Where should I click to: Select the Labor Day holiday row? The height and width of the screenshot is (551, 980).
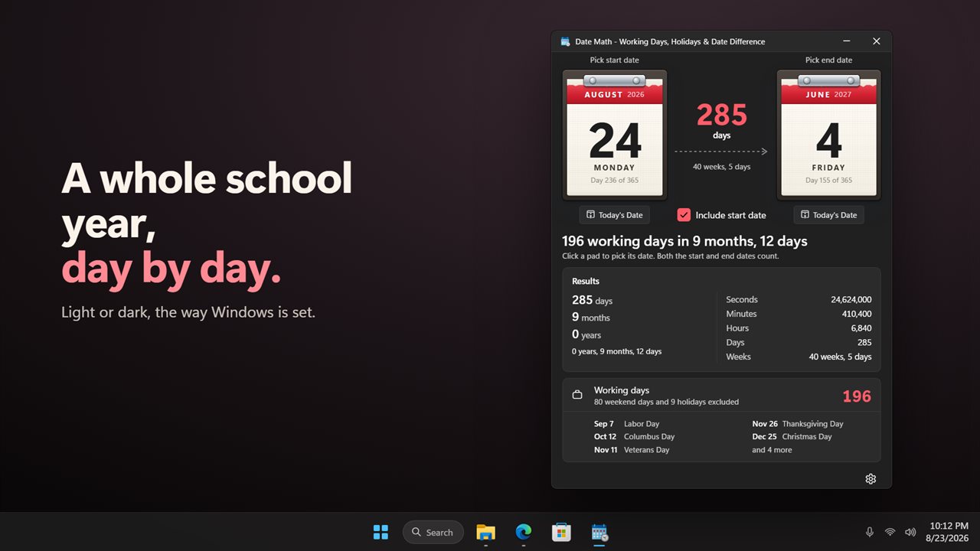click(x=627, y=424)
